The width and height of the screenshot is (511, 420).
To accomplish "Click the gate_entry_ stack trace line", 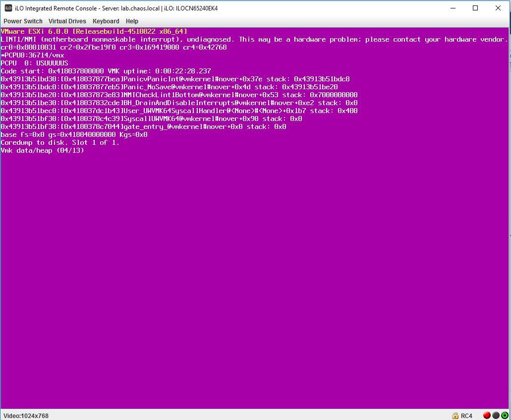I will click(143, 126).
